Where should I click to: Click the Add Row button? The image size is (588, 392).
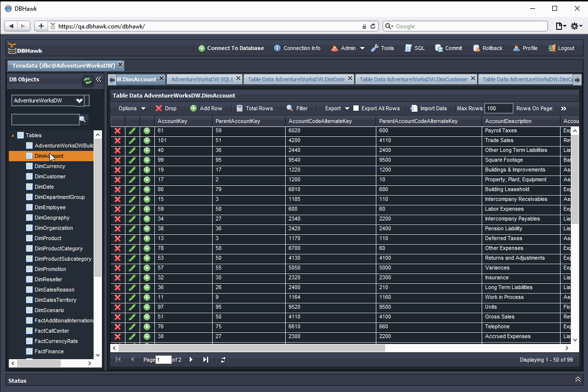coord(206,108)
